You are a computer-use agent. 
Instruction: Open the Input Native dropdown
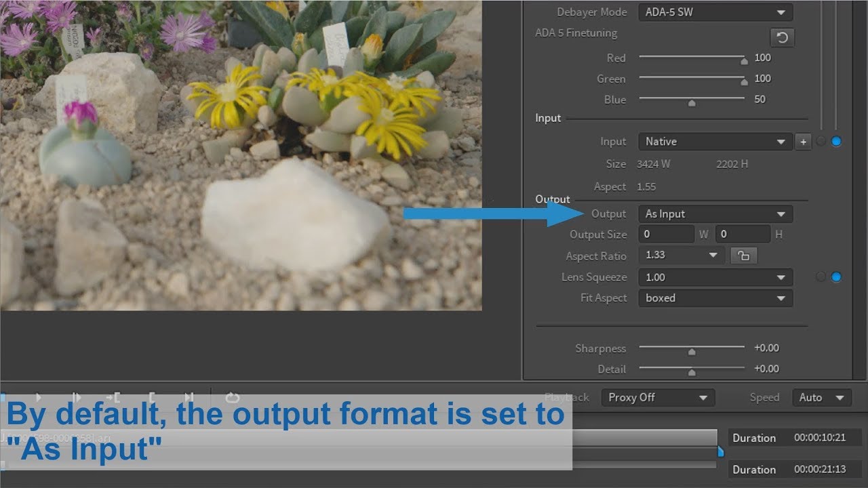pos(715,142)
